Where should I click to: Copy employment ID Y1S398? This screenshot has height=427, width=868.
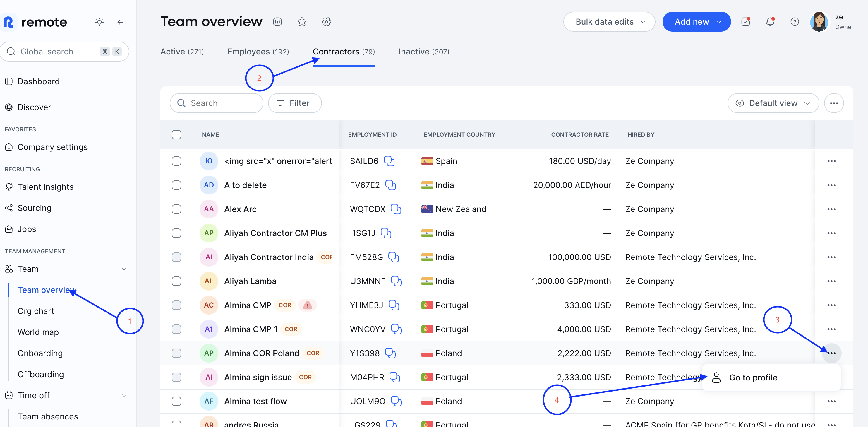click(390, 353)
